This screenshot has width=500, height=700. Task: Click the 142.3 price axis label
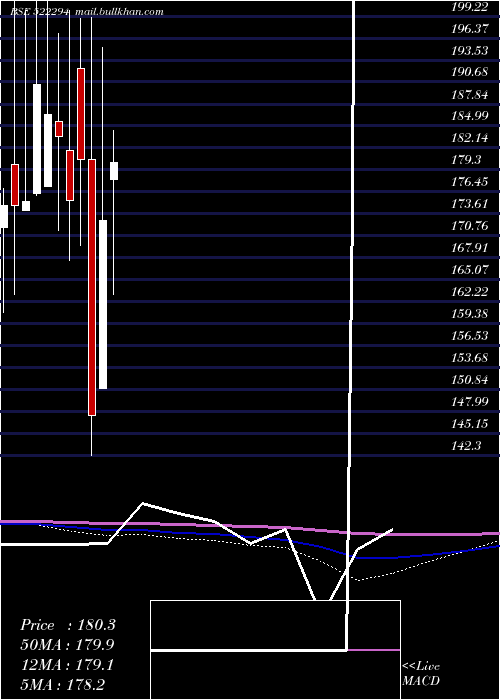tap(467, 445)
